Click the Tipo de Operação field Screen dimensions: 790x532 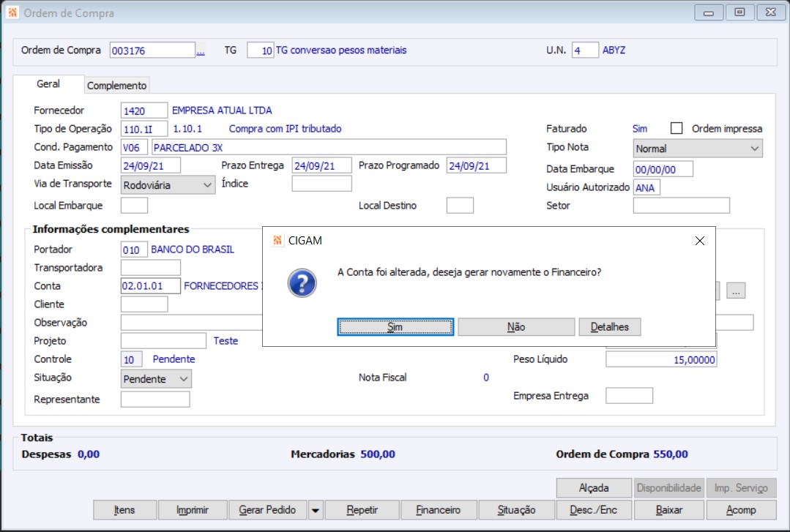144,129
